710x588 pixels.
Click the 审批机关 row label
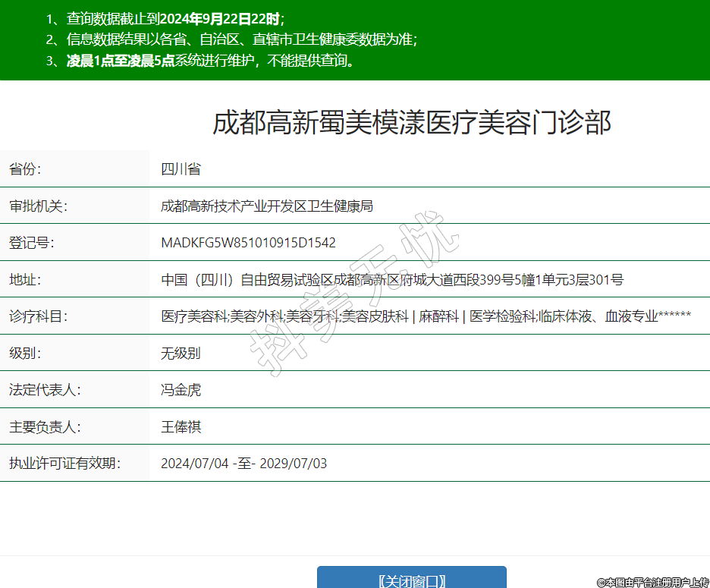[x=38, y=206]
